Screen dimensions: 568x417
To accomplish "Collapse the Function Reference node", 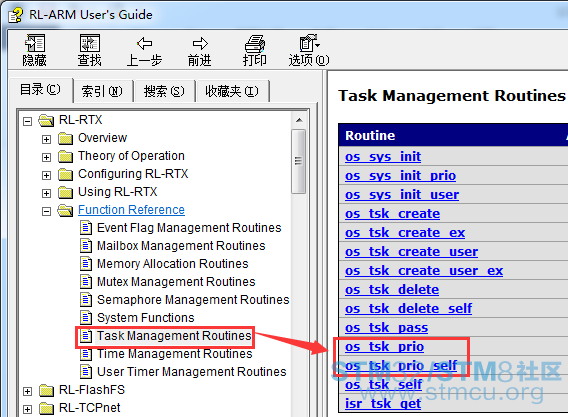I will click(x=46, y=211).
